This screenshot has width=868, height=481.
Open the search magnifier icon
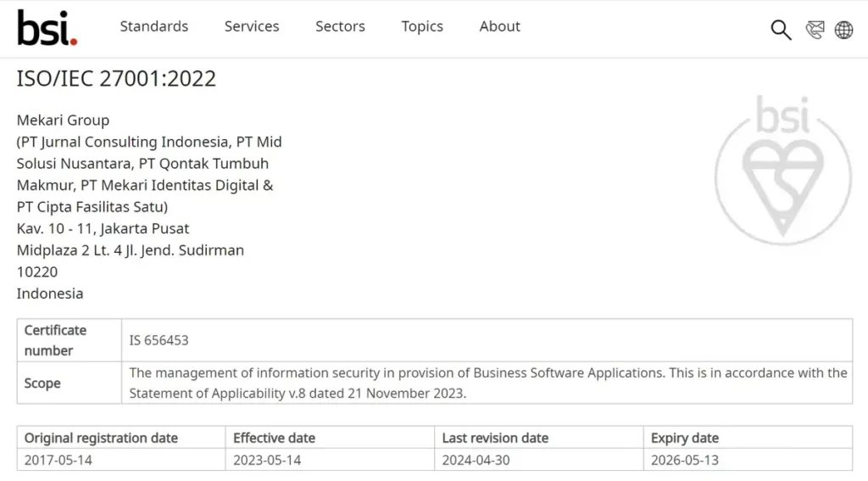pyautogui.click(x=781, y=30)
